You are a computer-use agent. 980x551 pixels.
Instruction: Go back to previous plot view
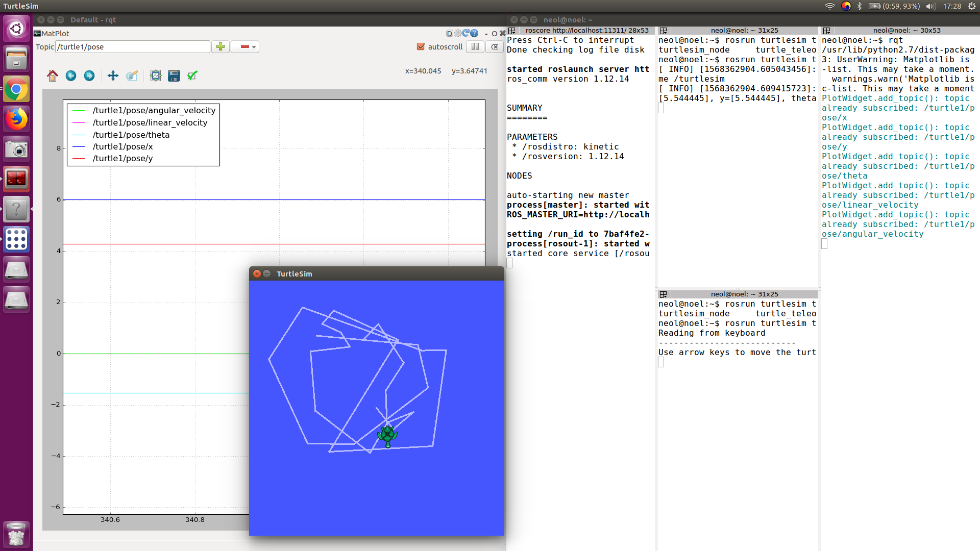tap(71, 76)
